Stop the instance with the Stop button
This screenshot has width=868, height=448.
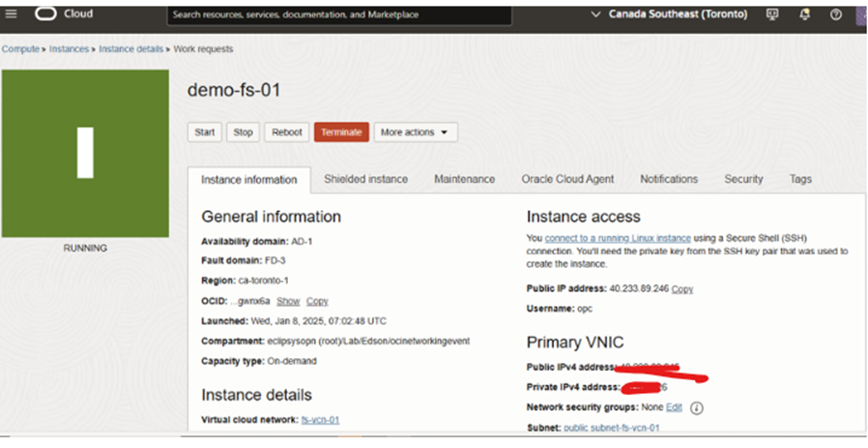point(243,133)
